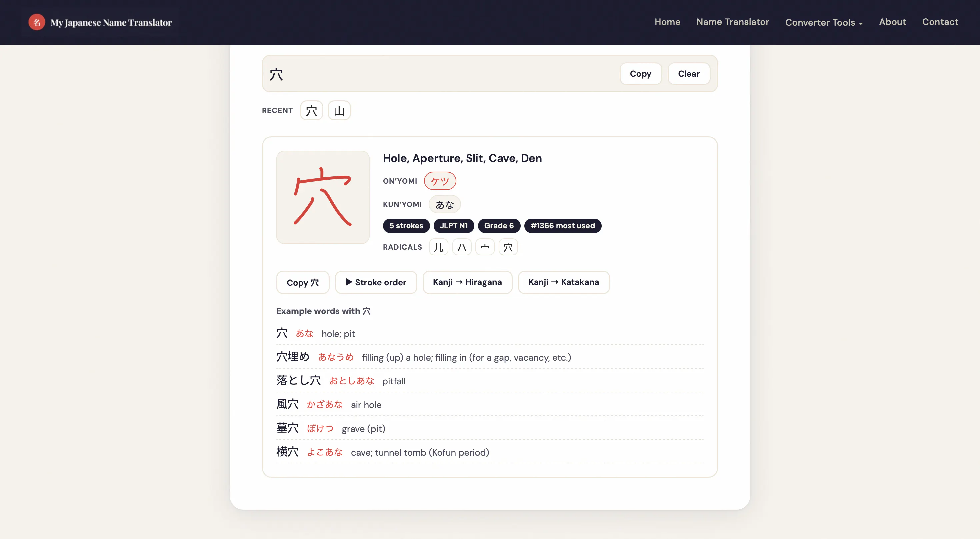Click the on'yomi reading ケツ
980x539 pixels.
click(x=440, y=181)
